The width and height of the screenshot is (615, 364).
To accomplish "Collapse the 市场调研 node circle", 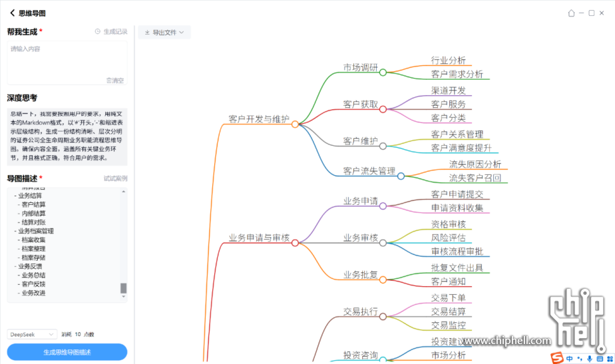I will pyautogui.click(x=383, y=72).
